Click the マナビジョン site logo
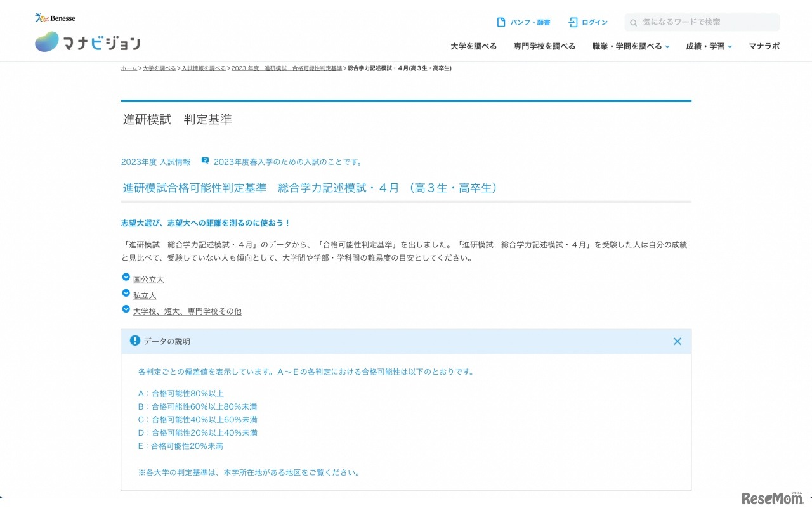 coord(87,41)
